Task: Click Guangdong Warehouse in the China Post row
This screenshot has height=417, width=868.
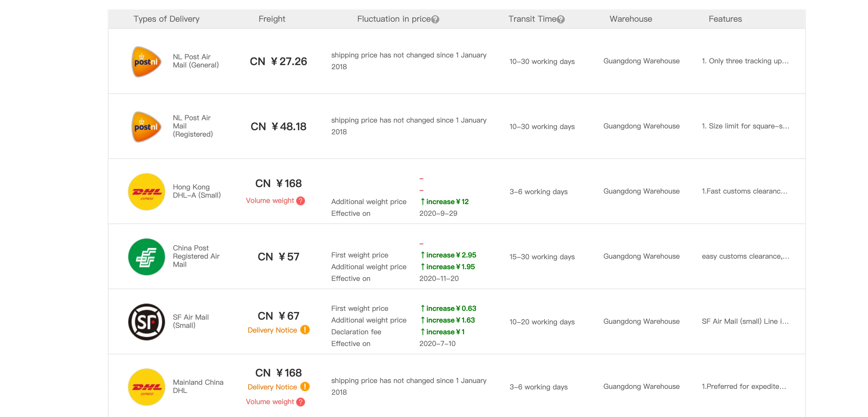Action: (641, 256)
